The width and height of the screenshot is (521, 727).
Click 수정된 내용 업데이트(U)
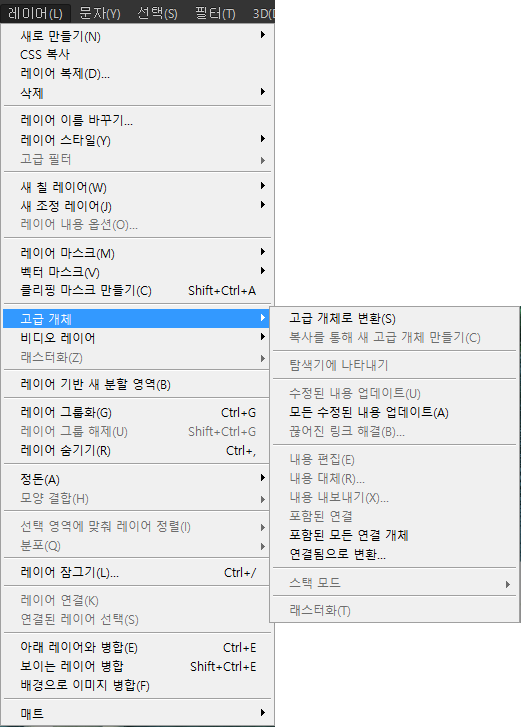(x=394, y=394)
